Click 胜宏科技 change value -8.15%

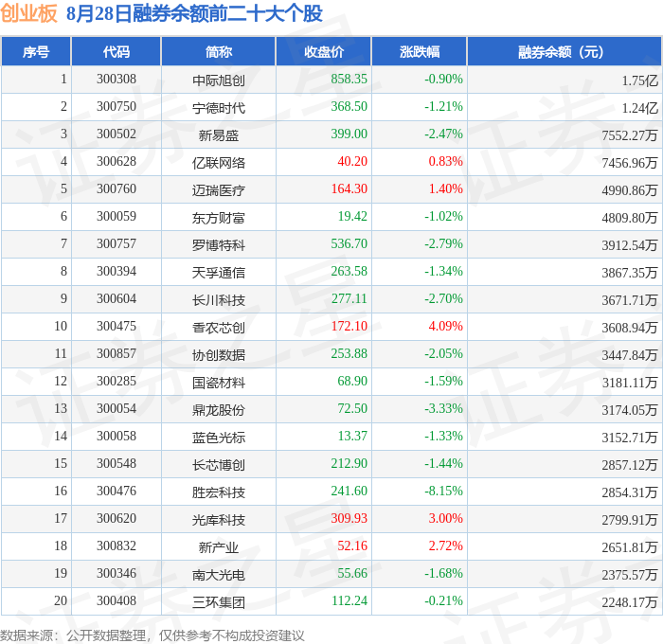(x=443, y=491)
